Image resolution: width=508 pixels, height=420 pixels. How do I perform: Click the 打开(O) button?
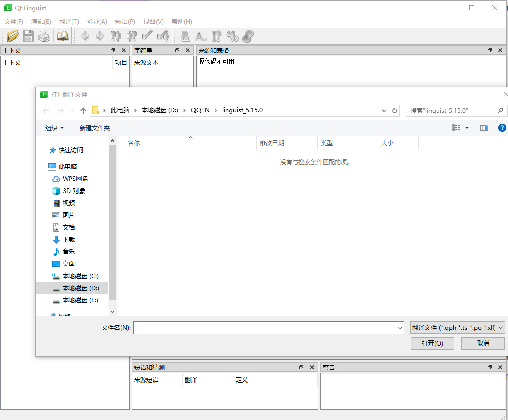[432, 343]
